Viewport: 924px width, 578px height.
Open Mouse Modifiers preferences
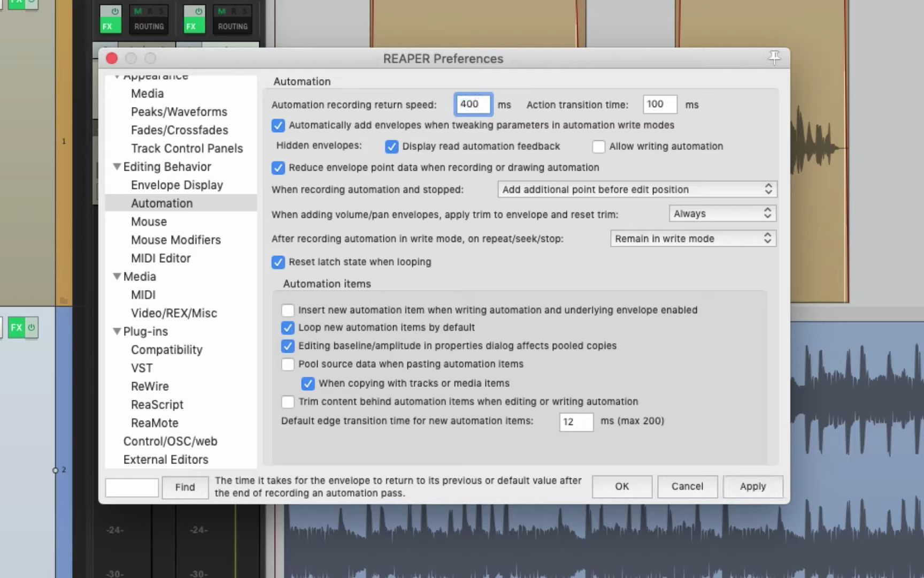point(176,240)
